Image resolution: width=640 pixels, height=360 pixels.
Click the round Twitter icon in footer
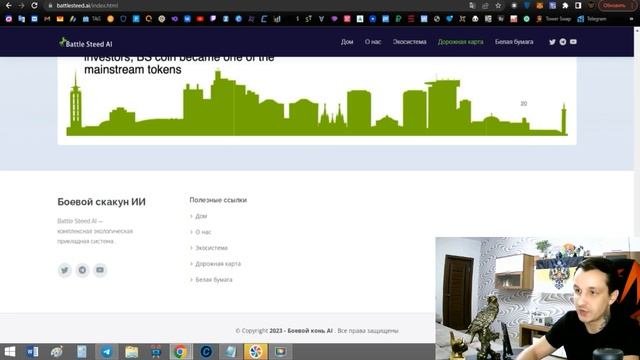(x=64, y=270)
